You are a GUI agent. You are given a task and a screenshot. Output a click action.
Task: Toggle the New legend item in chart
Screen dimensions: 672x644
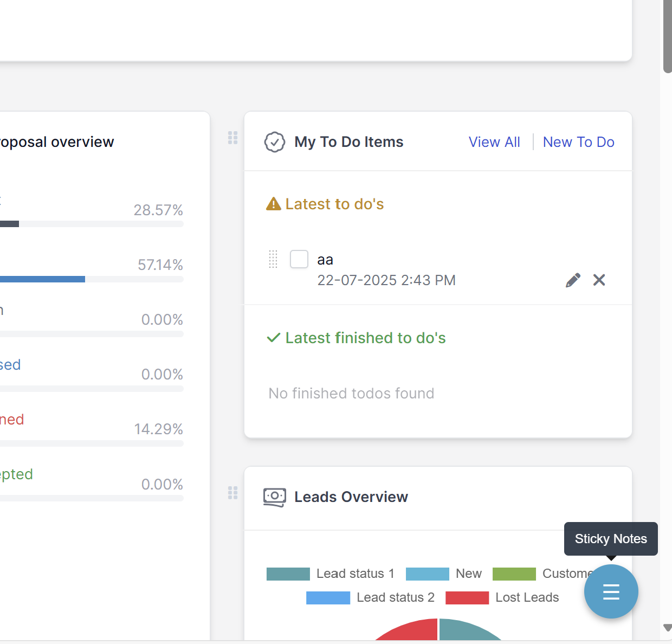pos(444,574)
